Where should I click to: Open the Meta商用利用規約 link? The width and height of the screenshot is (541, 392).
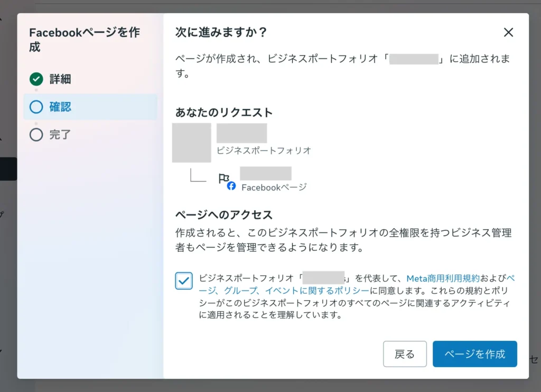tap(443, 278)
